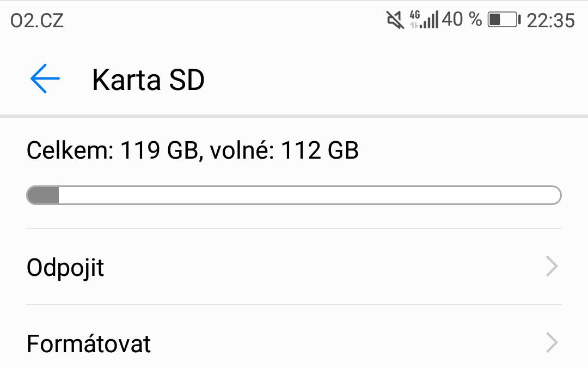Tap the Karta SD title
This screenshot has width=588, height=368.
click(148, 80)
